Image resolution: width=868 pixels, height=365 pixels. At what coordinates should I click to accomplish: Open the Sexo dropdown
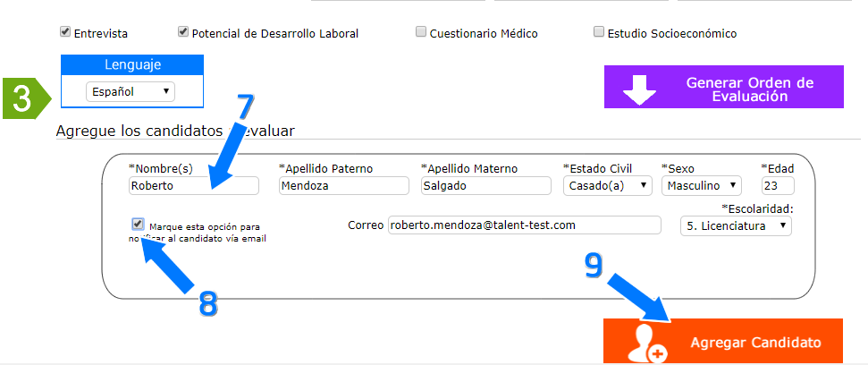coord(702,185)
